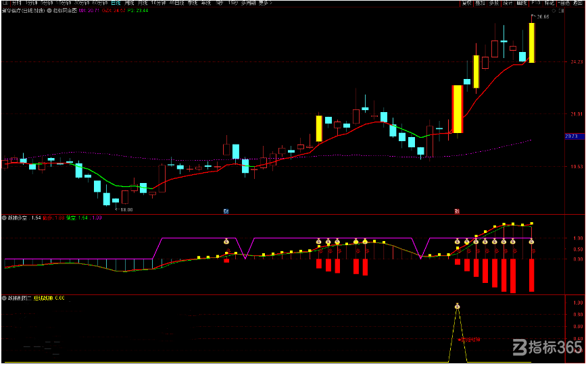Click the 做多 value in 战神多空 header
This screenshot has width=588, height=366.
pyautogui.click(x=53, y=217)
